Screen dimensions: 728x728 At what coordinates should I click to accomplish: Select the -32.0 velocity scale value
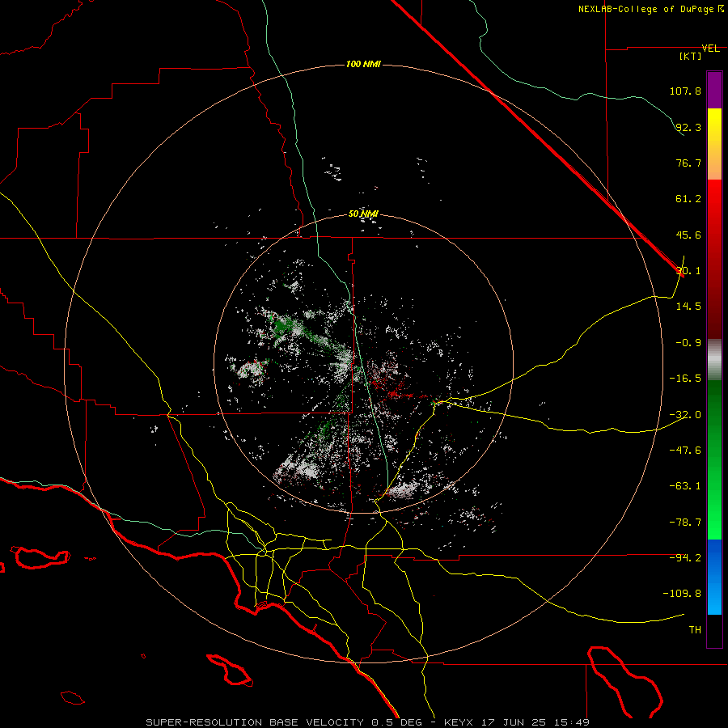(685, 415)
